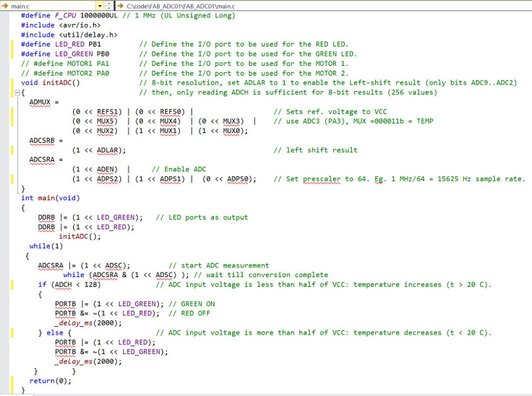Click the 'RED OFF' comment

coord(190,313)
